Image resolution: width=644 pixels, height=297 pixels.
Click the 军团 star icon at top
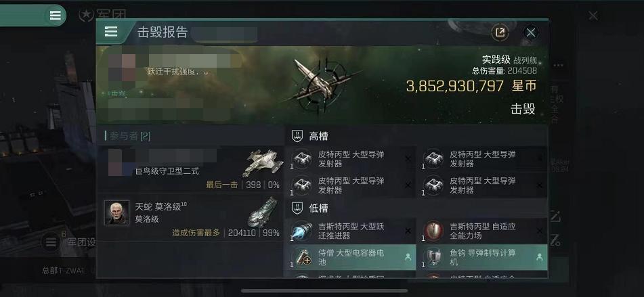[86, 15]
